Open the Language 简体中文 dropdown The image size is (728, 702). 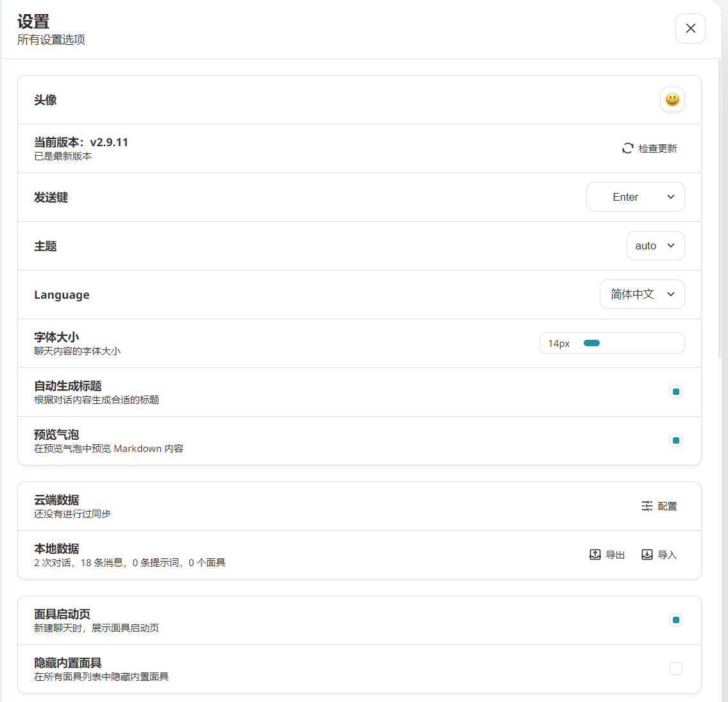(x=641, y=294)
